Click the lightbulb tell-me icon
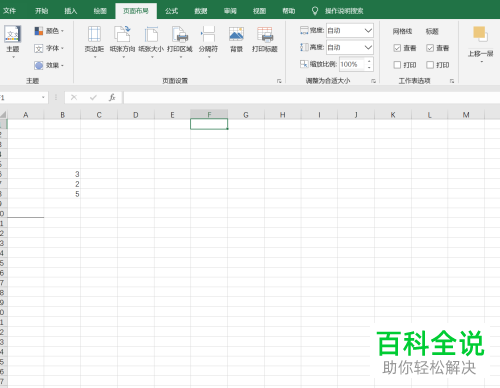 [315, 11]
